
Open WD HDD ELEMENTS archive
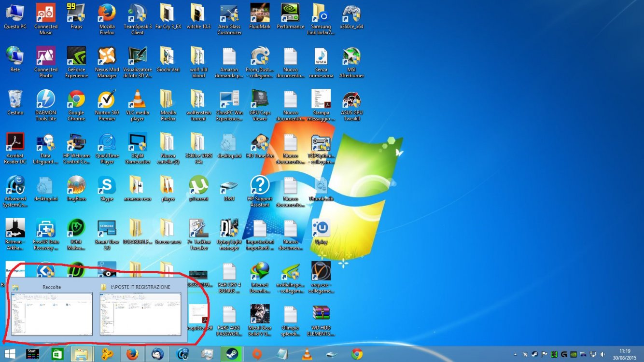click(x=321, y=320)
